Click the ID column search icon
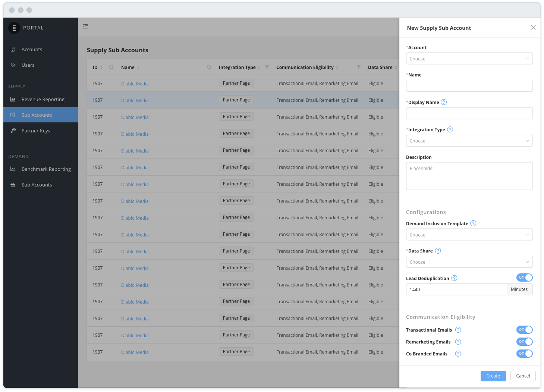Viewport: 544px width, 392px height. point(111,68)
